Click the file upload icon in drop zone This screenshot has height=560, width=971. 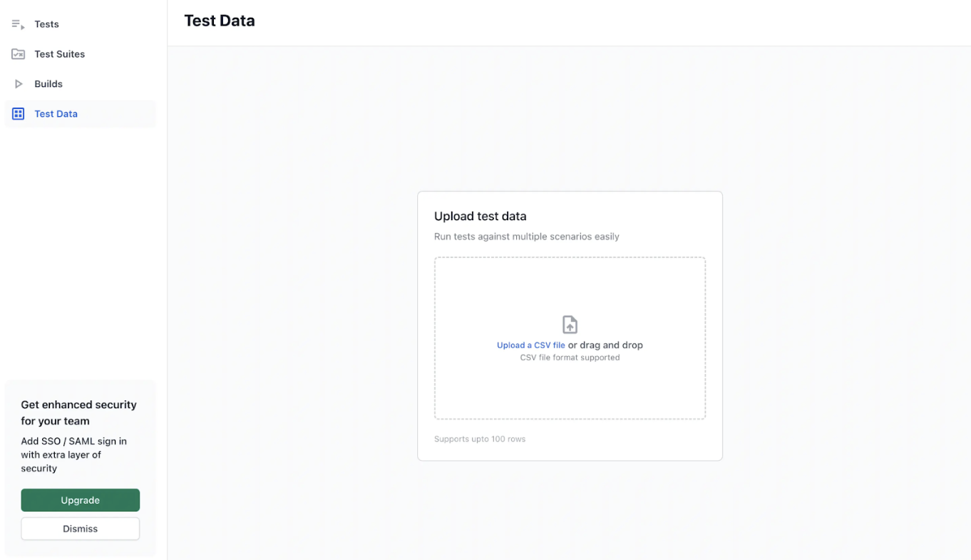pos(570,325)
